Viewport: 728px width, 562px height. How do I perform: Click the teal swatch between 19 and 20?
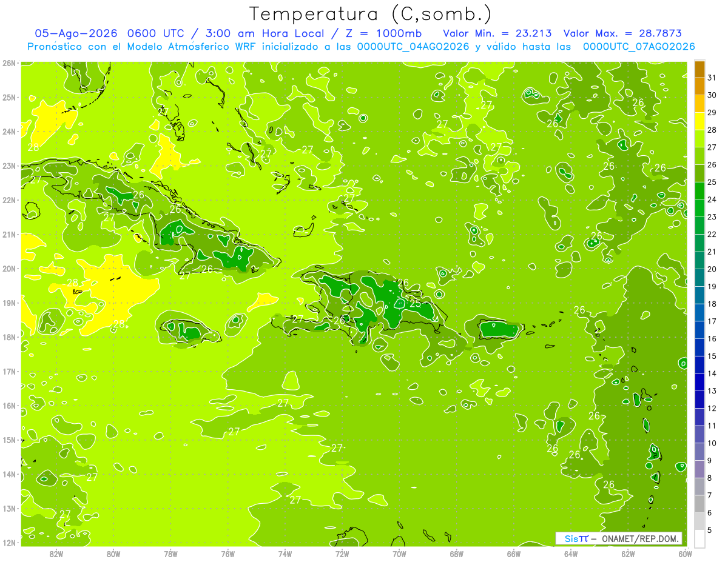pos(699,278)
